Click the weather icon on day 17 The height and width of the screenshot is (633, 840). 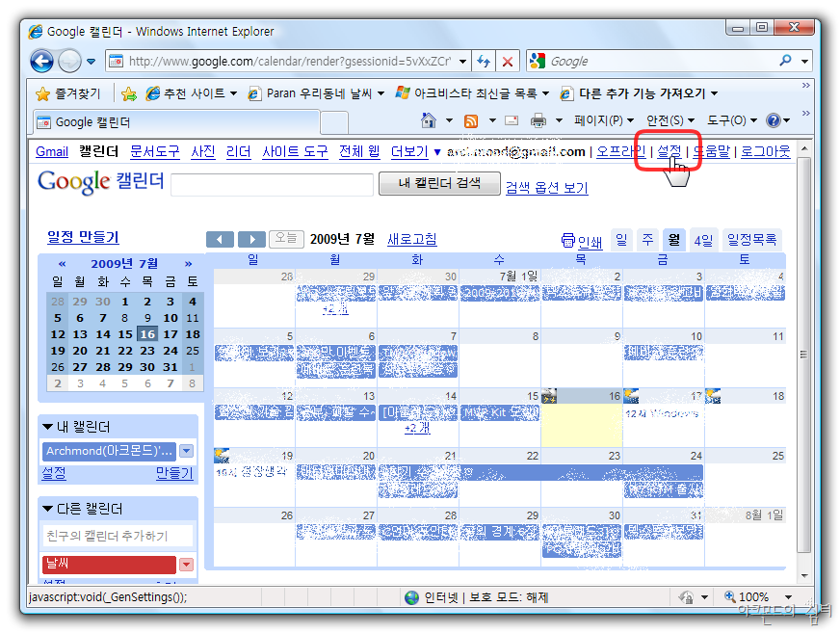click(x=631, y=396)
